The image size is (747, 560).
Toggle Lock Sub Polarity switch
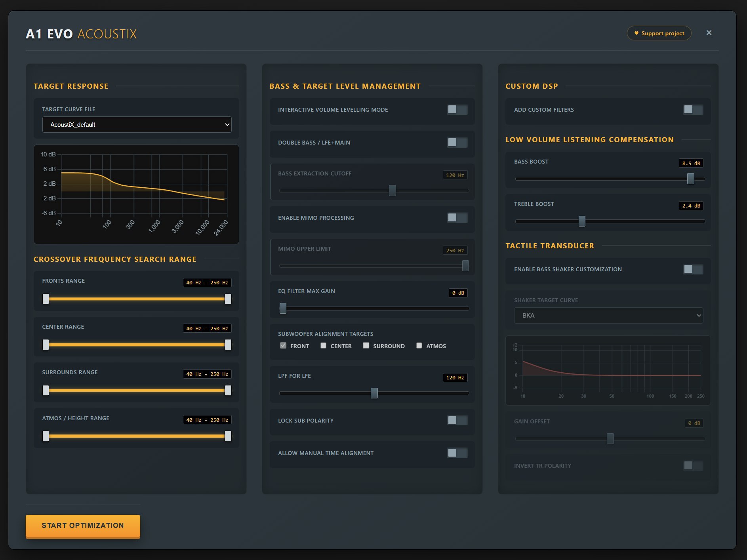point(457,421)
